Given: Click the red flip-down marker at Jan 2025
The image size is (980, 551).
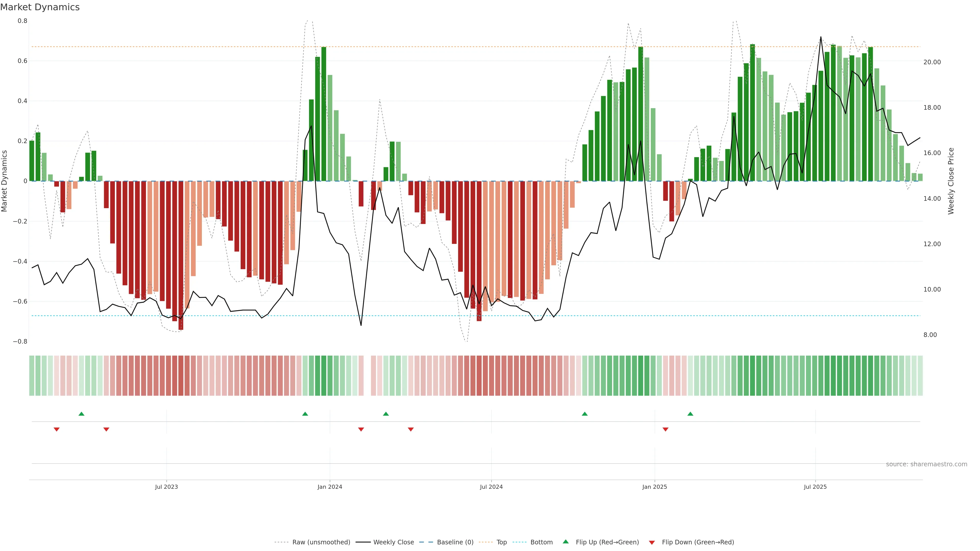Looking at the screenshot, I should coord(665,429).
